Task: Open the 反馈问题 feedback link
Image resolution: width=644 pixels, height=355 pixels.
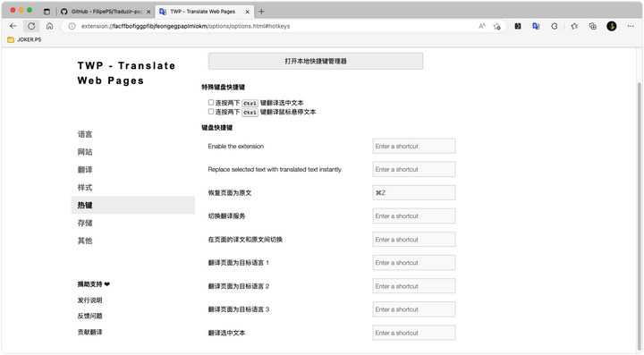Action: point(90,316)
